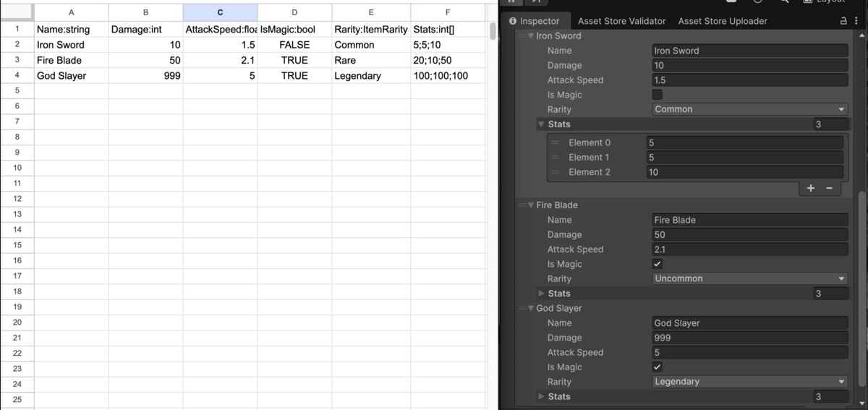Collapse the Iron Sword item foldout
The height and width of the screenshot is (410, 868).
(x=531, y=36)
